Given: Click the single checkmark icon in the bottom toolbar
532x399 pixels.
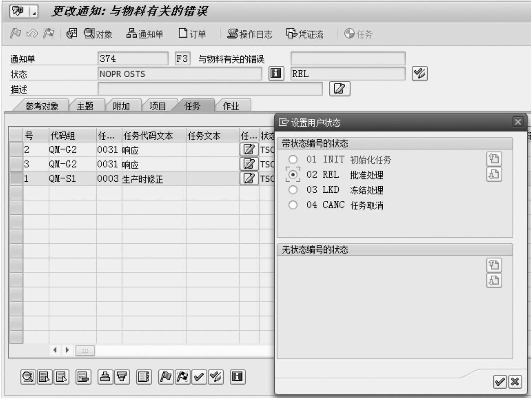Looking at the screenshot, I should (x=199, y=377).
